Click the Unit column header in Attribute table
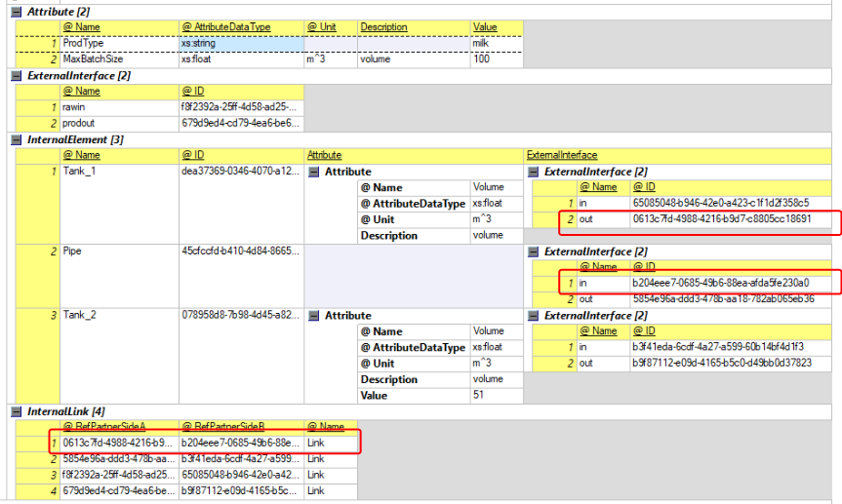Viewport: 842px width, 504px height. [x=330, y=27]
